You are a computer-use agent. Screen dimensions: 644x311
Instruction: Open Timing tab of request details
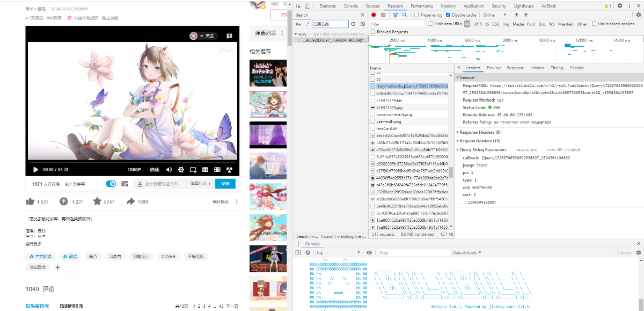557,68
